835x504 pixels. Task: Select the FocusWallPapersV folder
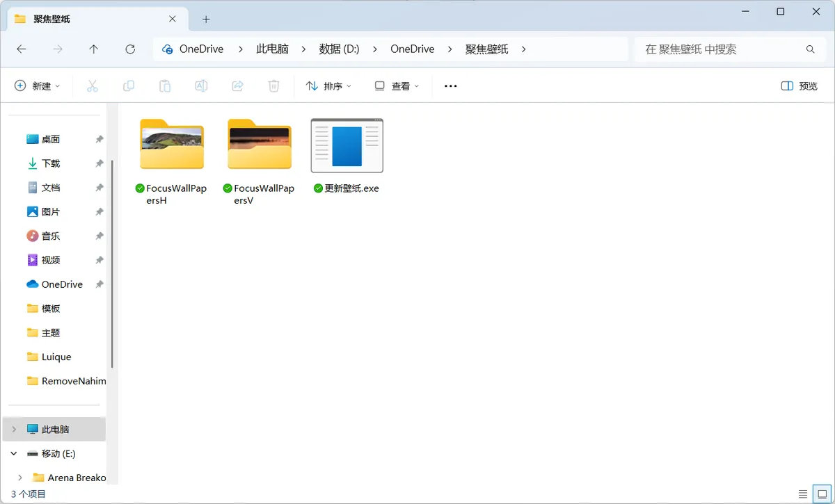coord(260,162)
